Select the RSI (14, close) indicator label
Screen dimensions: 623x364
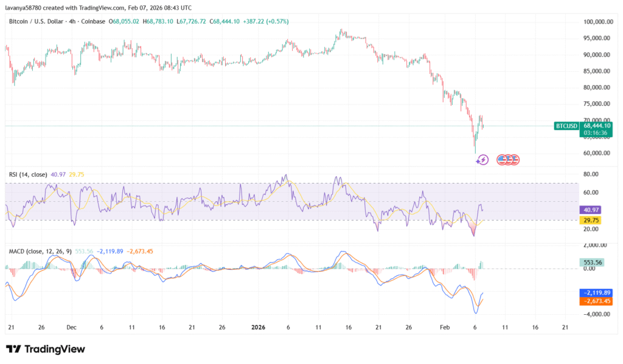pyautogui.click(x=29, y=175)
